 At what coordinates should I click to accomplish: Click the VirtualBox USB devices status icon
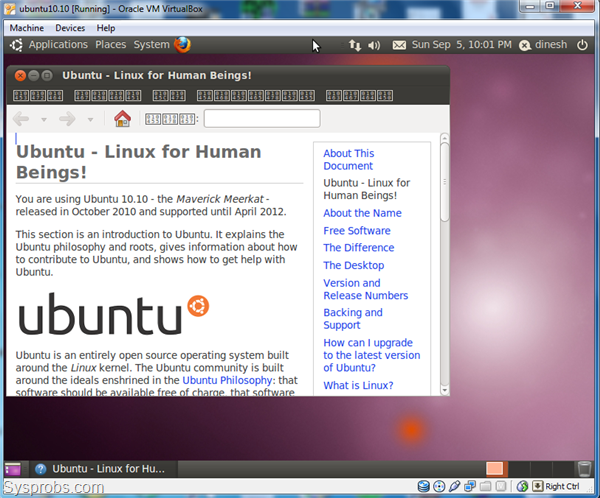pos(454,486)
